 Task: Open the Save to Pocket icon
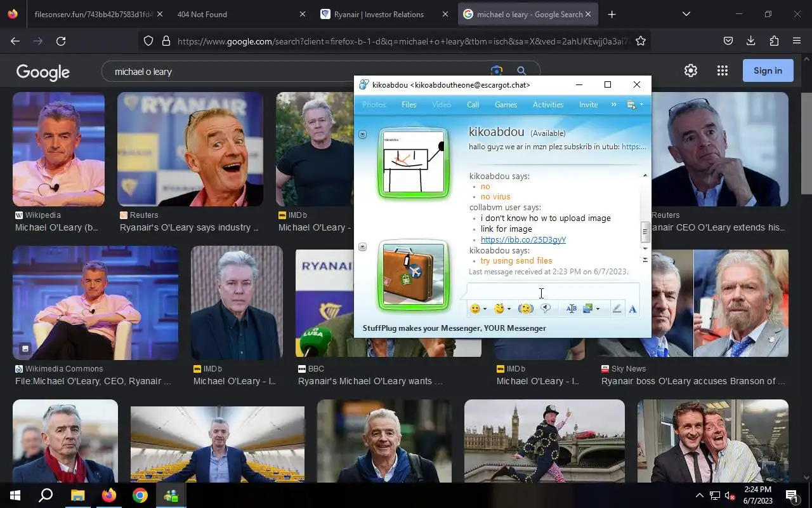(x=728, y=41)
